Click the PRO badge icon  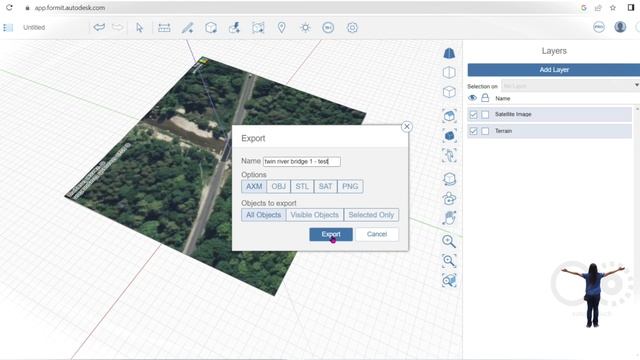pyautogui.click(x=599, y=27)
